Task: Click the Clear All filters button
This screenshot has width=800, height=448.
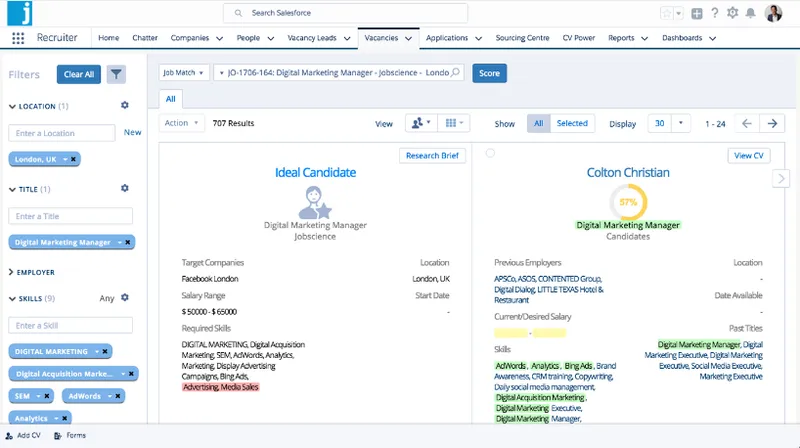Action: point(79,74)
